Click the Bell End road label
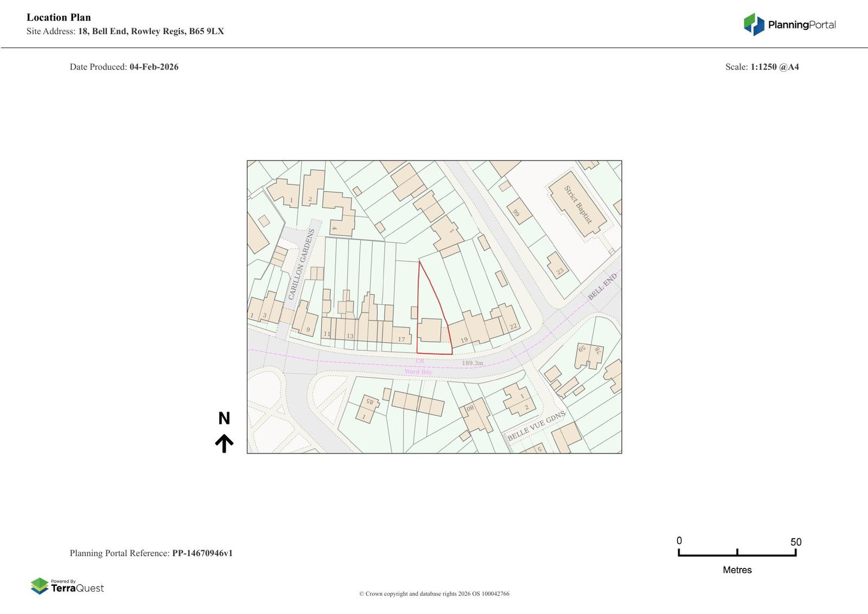 point(602,286)
